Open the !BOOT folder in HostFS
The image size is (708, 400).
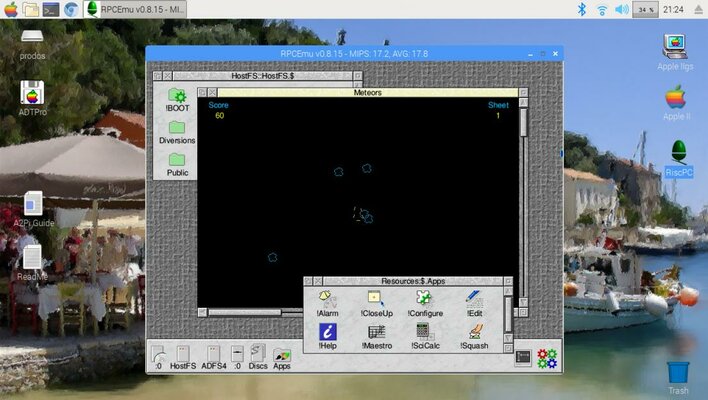[x=177, y=100]
